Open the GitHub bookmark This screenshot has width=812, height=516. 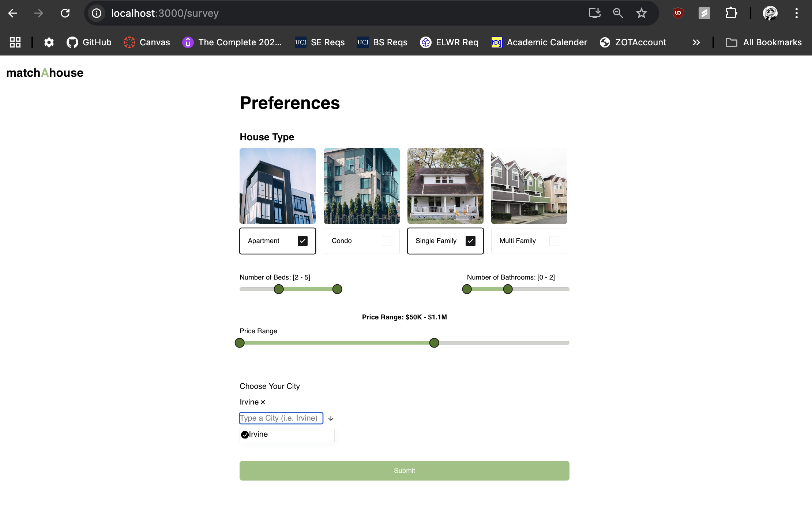pos(89,42)
